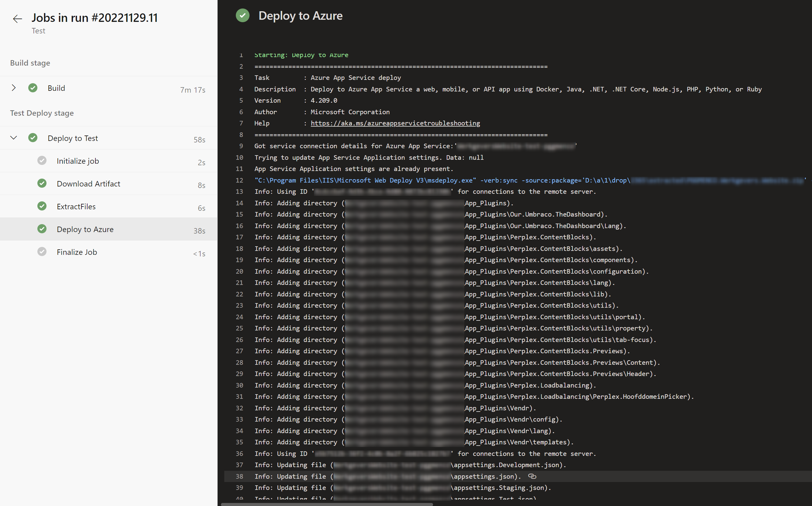This screenshot has height=506, width=812.
Task: Copy link icon on log line 38
Action: [x=532, y=476]
